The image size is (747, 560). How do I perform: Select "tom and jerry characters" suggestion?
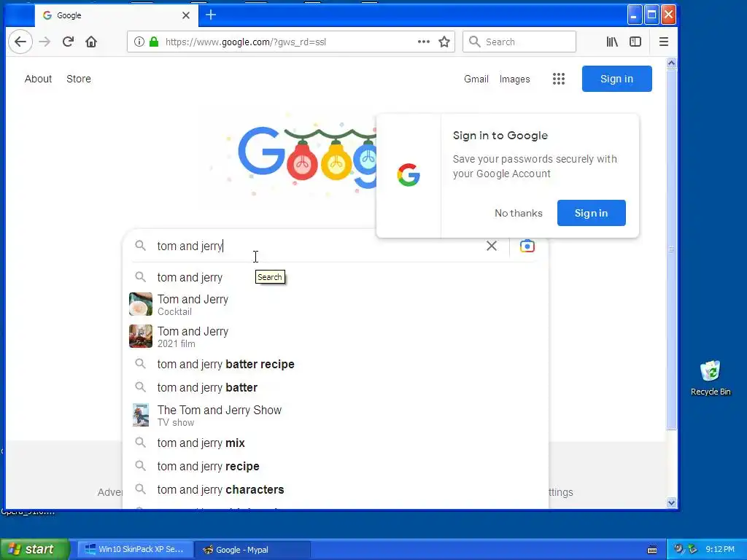pos(336,489)
